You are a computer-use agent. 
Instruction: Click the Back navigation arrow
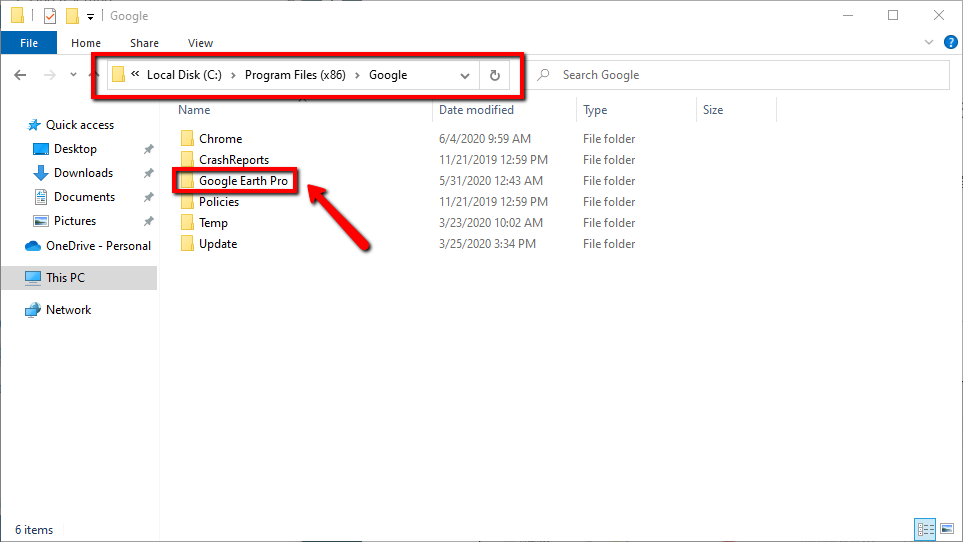(20, 75)
